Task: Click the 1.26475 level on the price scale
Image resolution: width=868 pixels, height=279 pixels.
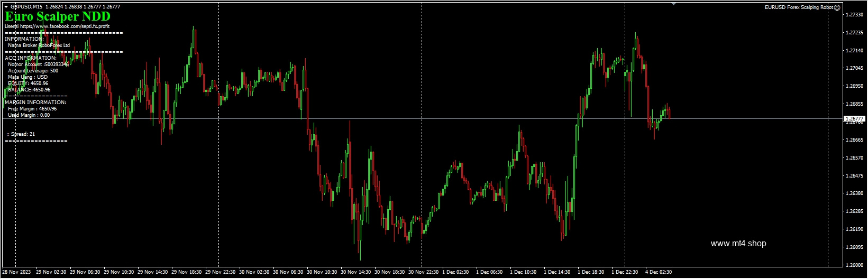Action: (x=855, y=175)
